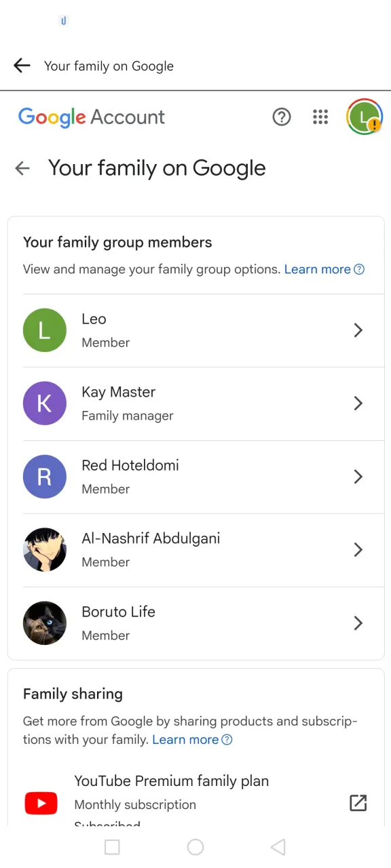Expand Red Hoteldomi member chevron

click(358, 477)
